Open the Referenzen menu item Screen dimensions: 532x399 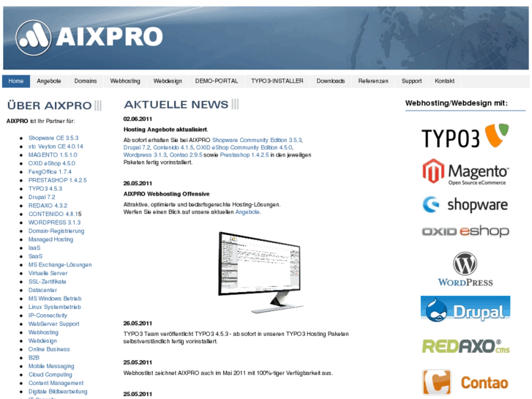click(373, 81)
